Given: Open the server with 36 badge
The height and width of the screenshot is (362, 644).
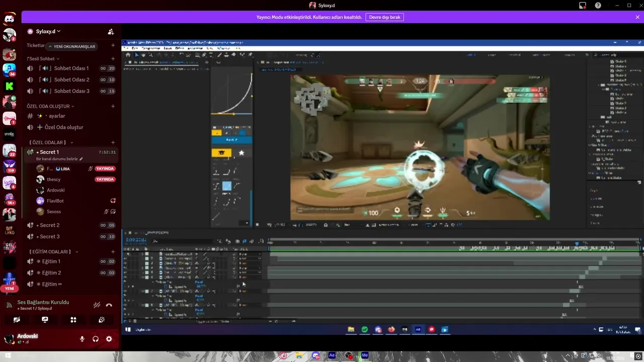Looking at the screenshot, I should [x=9, y=69].
